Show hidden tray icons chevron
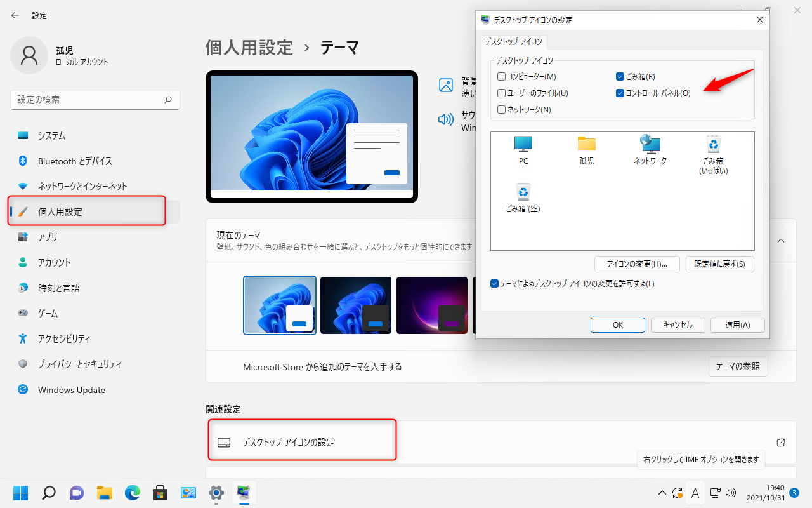 click(662, 493)
